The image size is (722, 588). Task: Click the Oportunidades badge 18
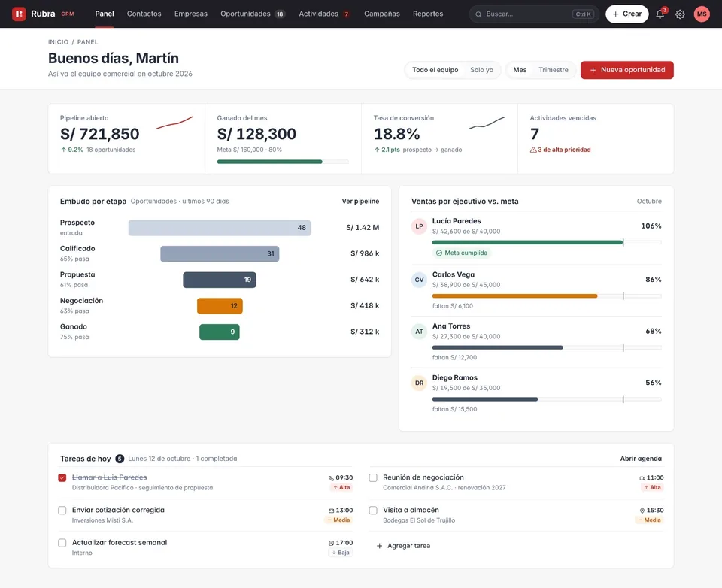tap(280, 14)
